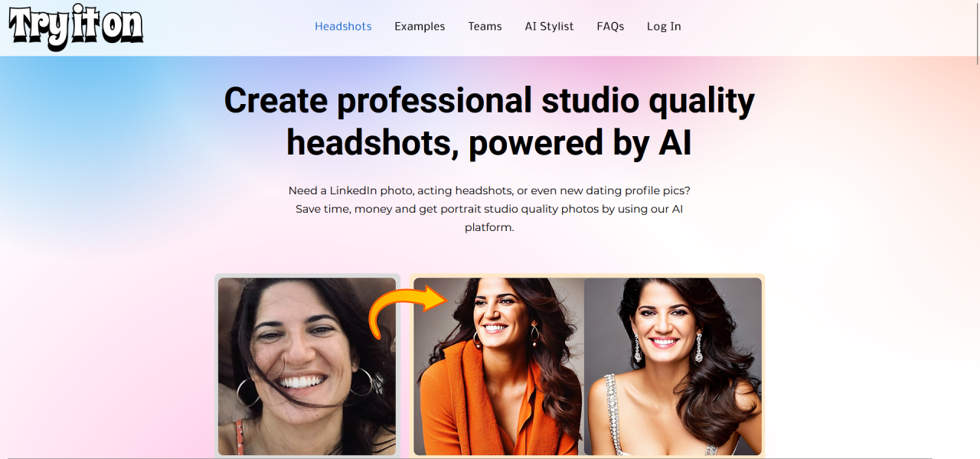Click the "headshots, powered by AI" heading line

[x=489, y=143]
